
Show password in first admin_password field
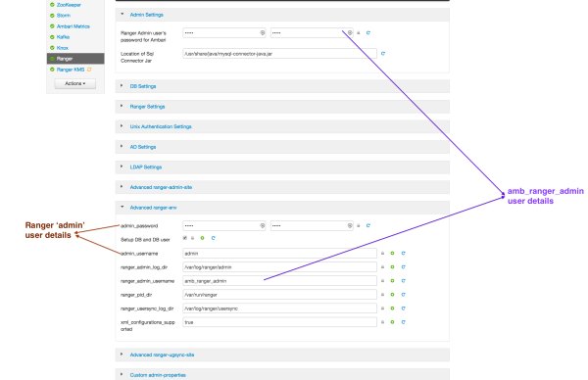point(262,225)
